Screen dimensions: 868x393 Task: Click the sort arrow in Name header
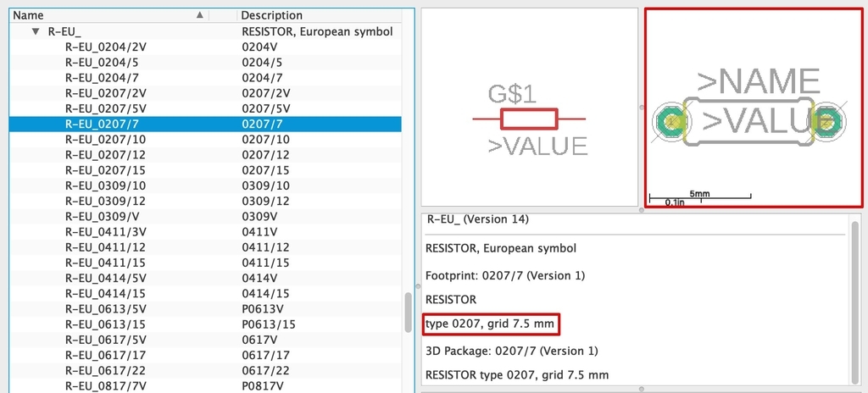click(200, 15)
